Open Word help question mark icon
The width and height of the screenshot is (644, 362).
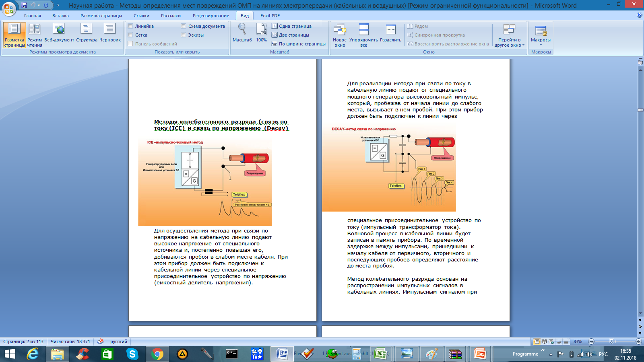click(x=640, y=15)
